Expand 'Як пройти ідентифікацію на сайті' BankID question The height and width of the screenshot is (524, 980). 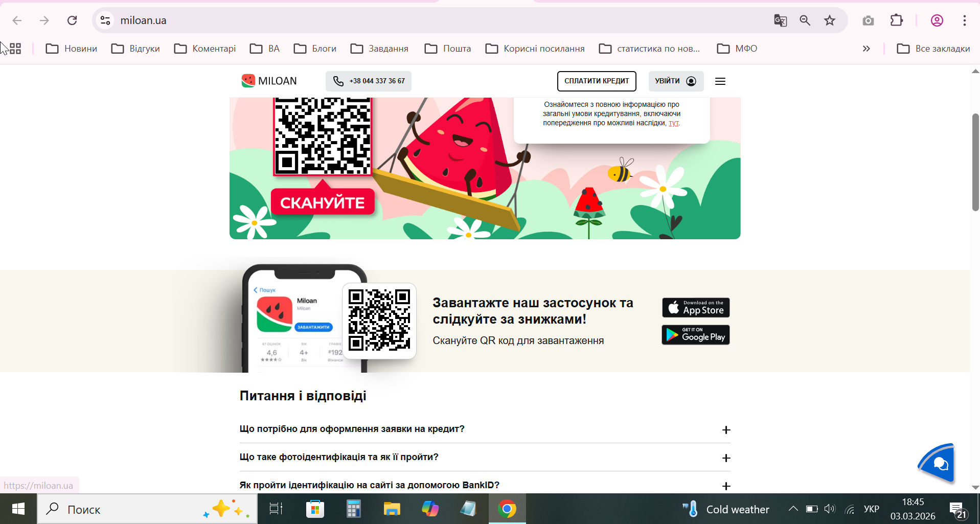click(485, 485)
